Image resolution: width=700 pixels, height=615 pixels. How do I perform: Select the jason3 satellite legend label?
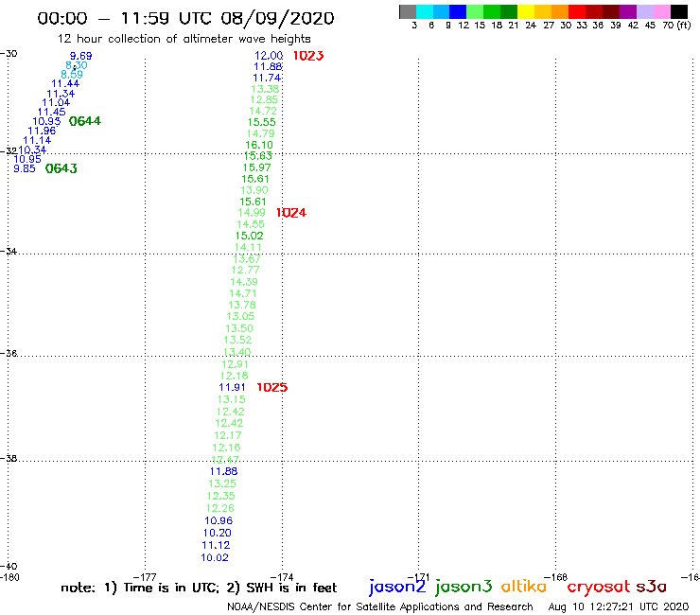coord(464,587)
